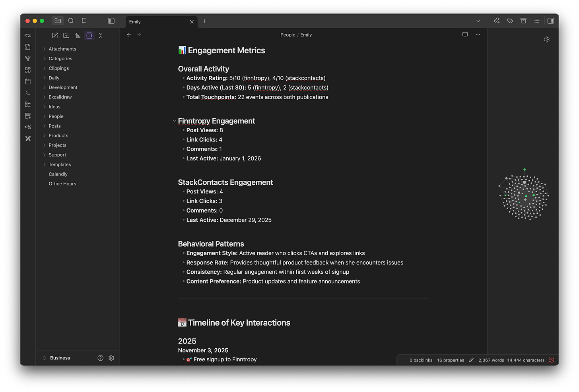The width and height of the screenshot is (579, 392).
Task: Open the file search ribbon icon
Action: [28, 47]
